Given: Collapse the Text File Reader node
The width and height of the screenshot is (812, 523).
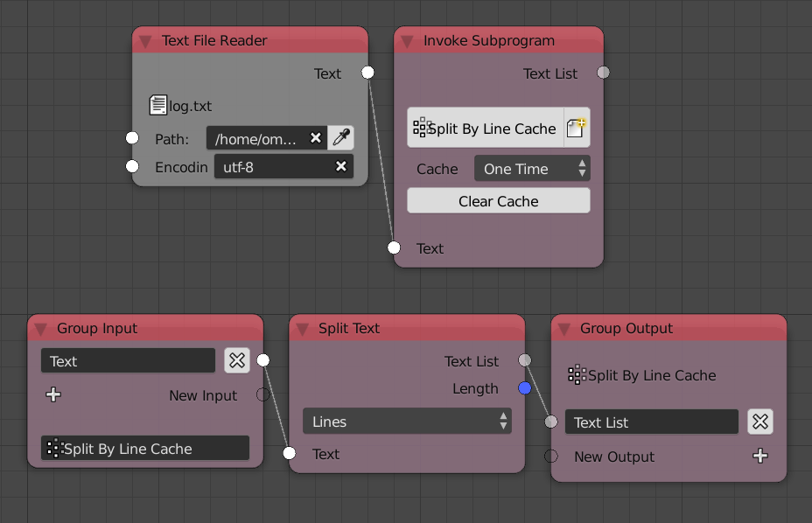Looking at the screenshot, I should pyautogui.click(x=145, y=41).
